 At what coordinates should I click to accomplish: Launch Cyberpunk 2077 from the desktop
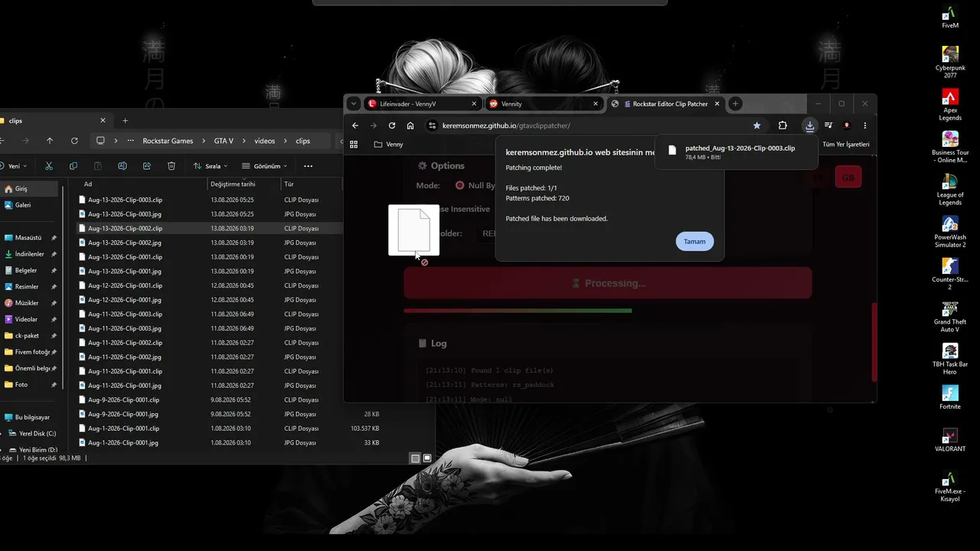[x=950, y=62]
